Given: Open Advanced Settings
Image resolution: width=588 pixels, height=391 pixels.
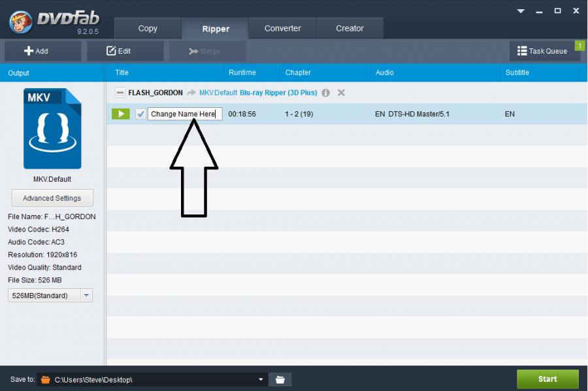Looking at the screenshot, I should point(52,198).
